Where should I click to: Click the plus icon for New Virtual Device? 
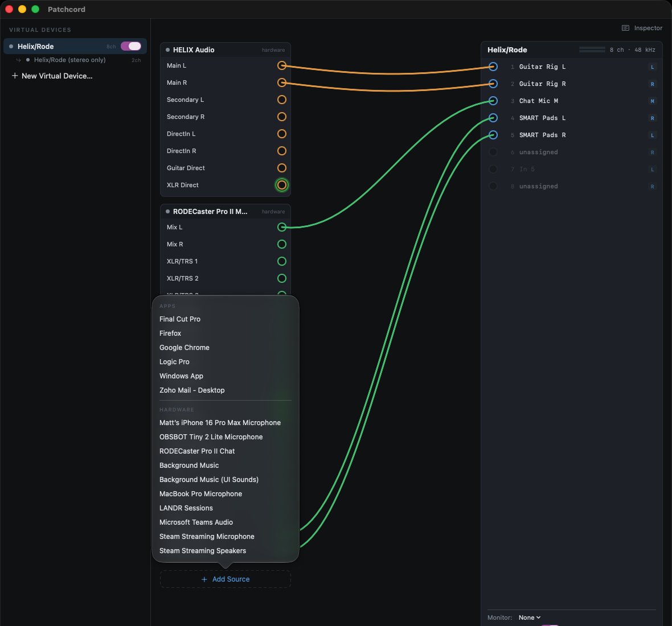15,76
